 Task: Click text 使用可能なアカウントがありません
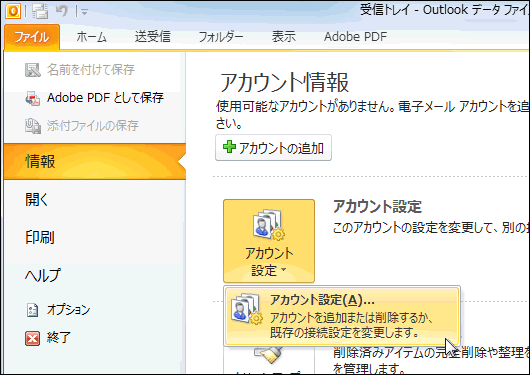[303, 107]
